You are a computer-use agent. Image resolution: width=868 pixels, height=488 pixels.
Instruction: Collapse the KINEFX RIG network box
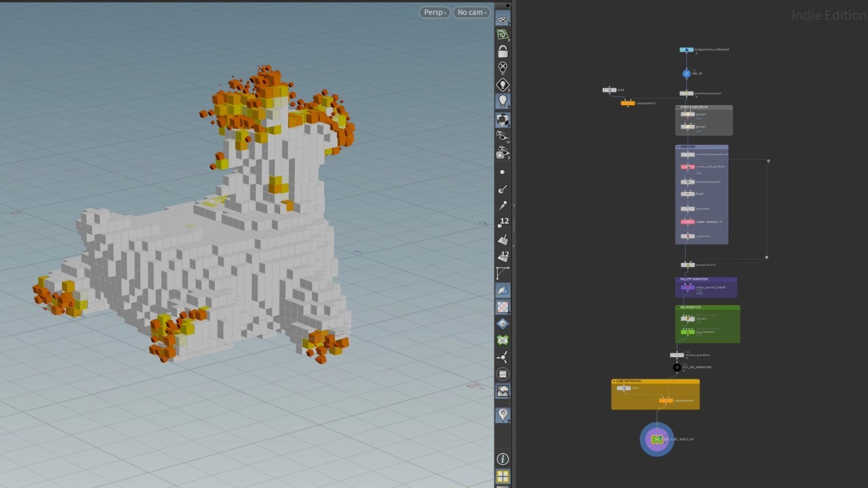coord(678,147)
